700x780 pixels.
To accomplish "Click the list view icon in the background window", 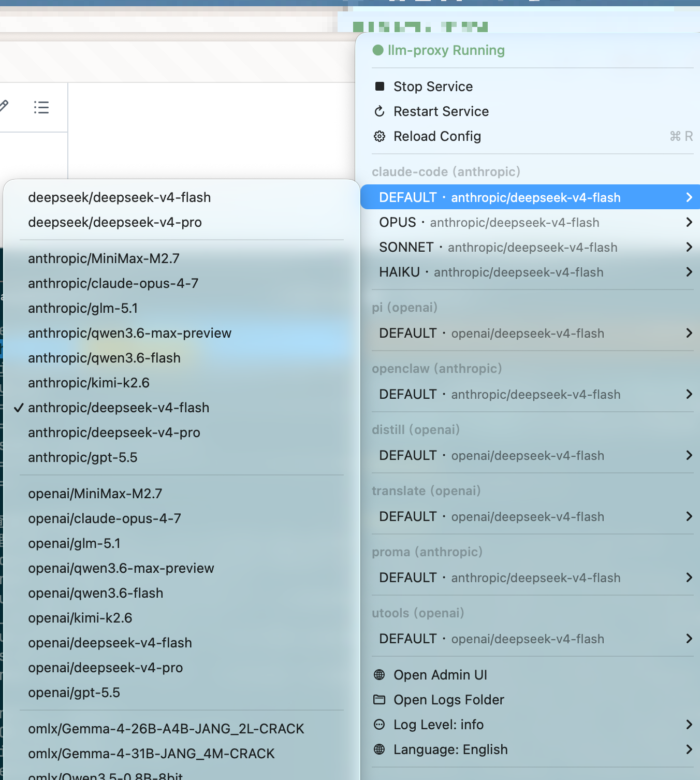I will 41,107.
